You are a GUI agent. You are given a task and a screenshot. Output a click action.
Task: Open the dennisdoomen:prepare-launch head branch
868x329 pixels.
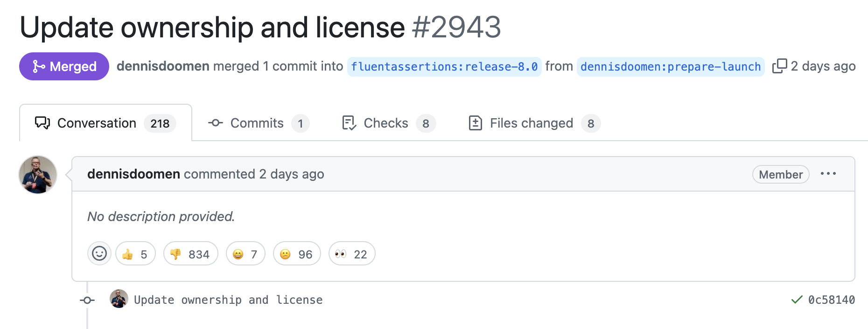click(671, 67)
